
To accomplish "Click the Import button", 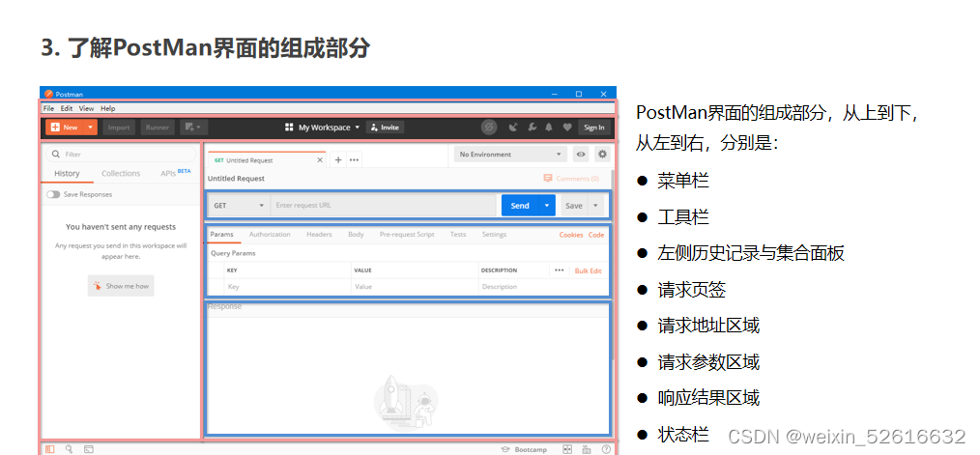I will [119, 127].
